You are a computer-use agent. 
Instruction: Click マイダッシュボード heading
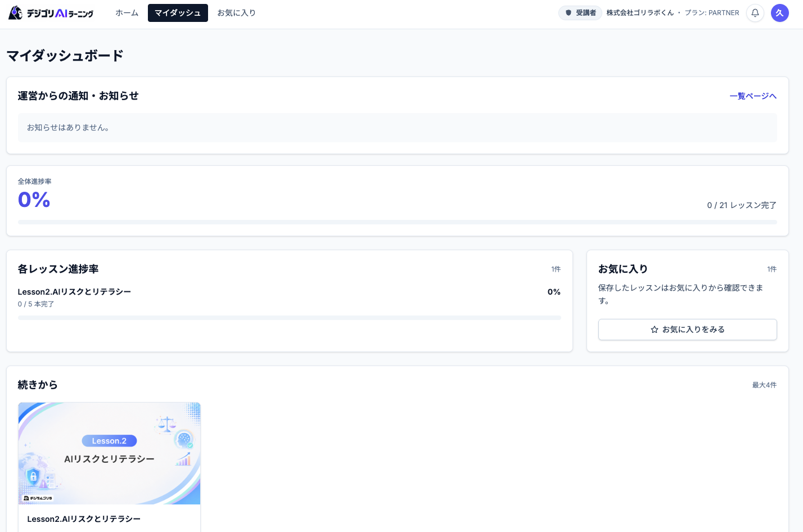coord(65,56)
